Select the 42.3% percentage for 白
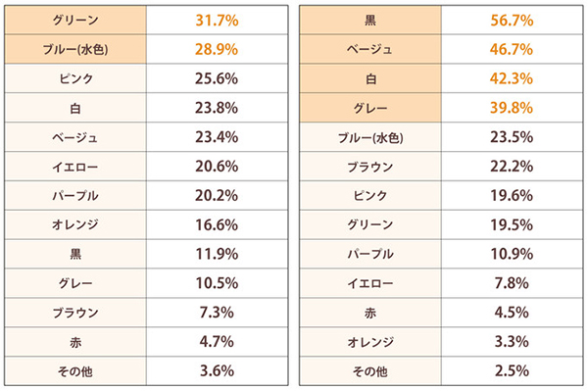Viewport: 588px width, 391px height. coord(512,78)
